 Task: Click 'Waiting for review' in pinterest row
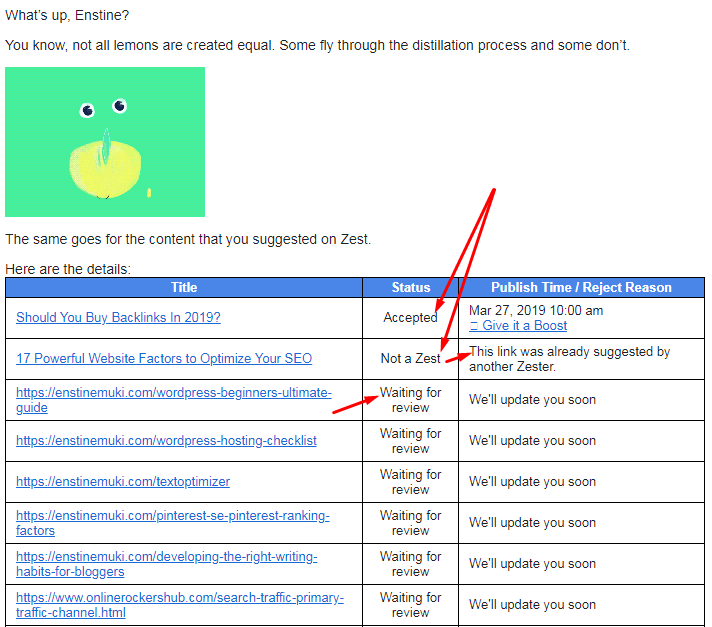click(410, 523)
